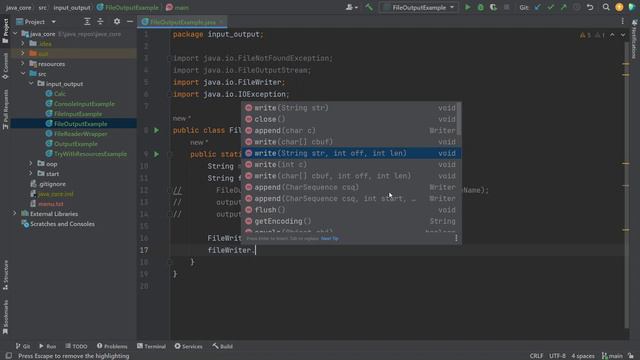Hide the Project tool window
This screenshot has height=360, width=640.
point(130,22)
